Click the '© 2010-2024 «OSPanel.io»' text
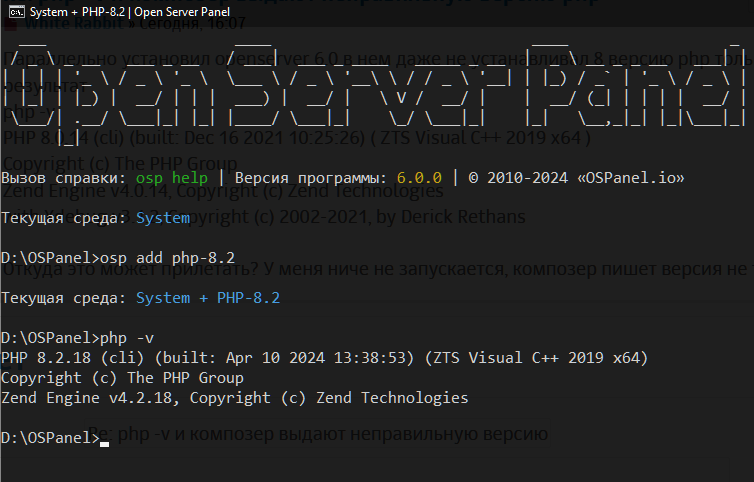754x482 pixels. point(576,178)
